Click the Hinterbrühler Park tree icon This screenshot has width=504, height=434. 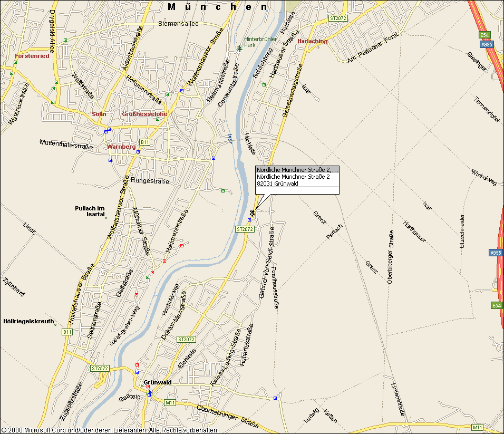pyautogui.click(x=239, y=49)
